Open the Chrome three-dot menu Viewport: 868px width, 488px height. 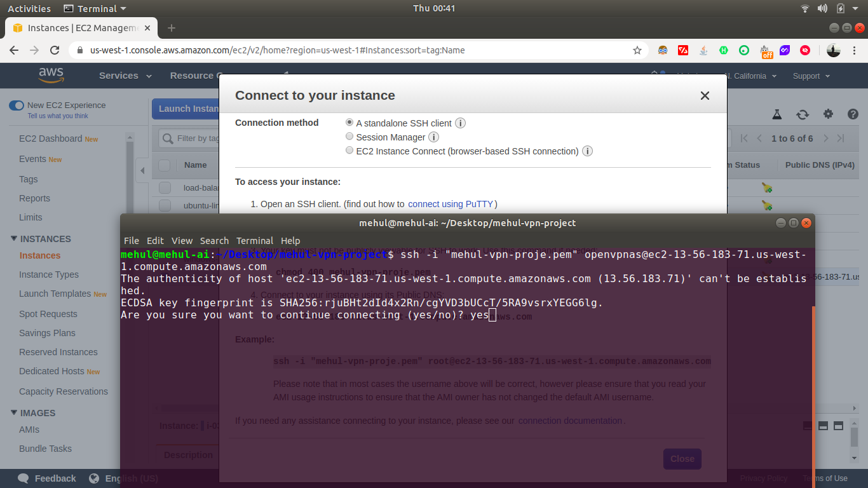pos(855,50)
